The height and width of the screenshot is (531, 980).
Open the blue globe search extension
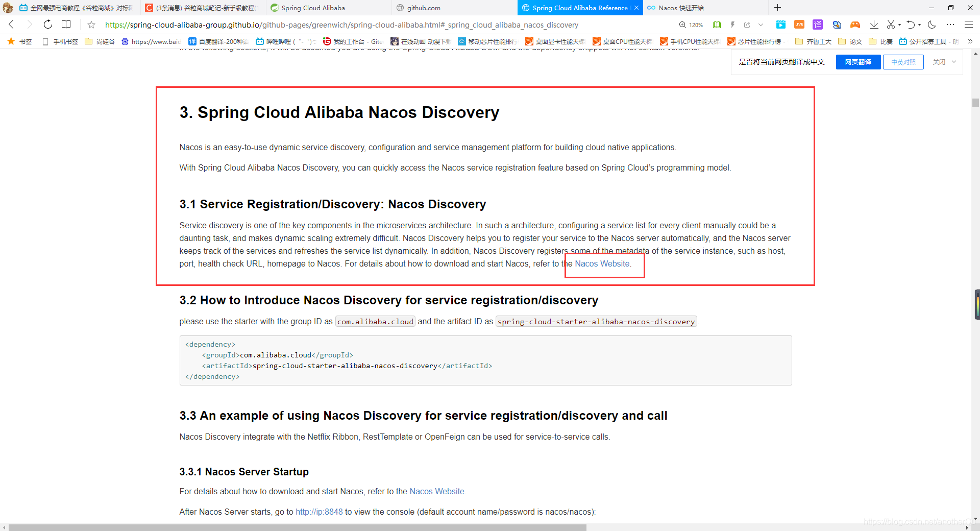(x=837, y=25)
